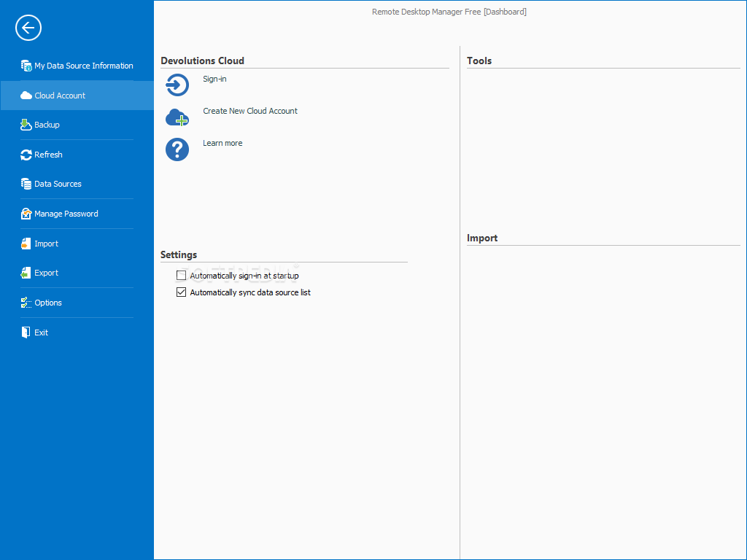Uncheck Automatically sync data source list
This screenshot has width=747, height=560.
181,292
